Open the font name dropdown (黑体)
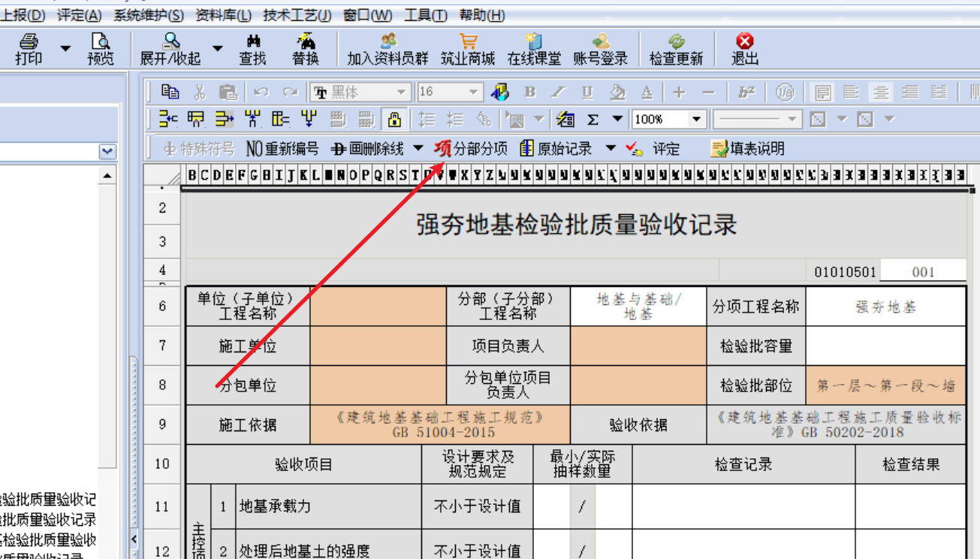The width and height of the screenshot is (980, 559). click(x=402, y=92)
